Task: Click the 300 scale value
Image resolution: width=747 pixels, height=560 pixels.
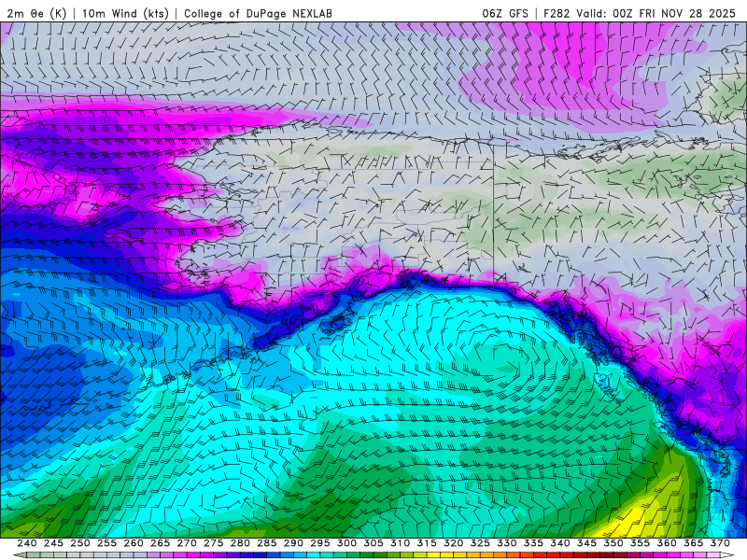Action: pyautogui.click(x=346, y=543)
